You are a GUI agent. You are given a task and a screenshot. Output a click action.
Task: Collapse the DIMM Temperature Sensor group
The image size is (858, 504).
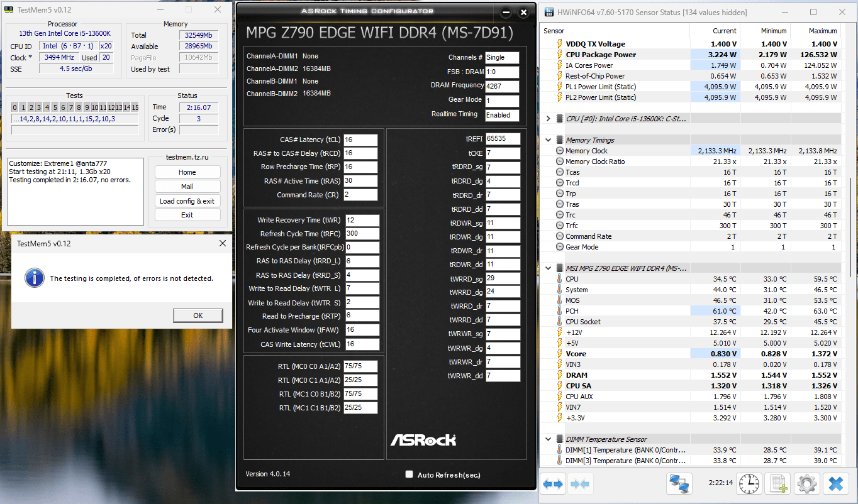click(548, 439)
